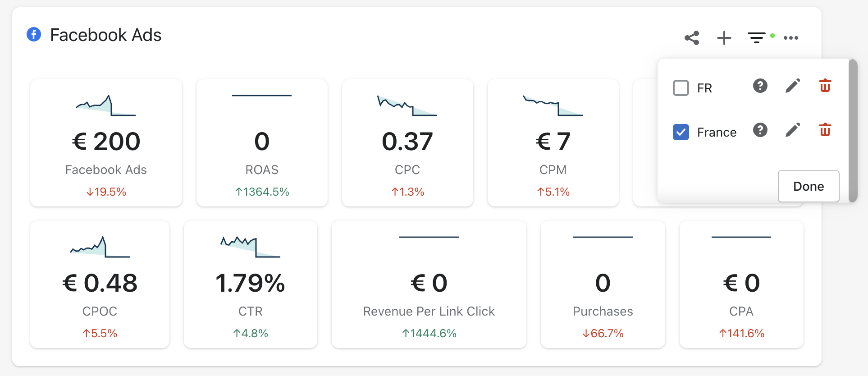The width and height of the screenshot is (868, 376).
Task: Show help for the FR filter
Action: (x=760, y=86)
